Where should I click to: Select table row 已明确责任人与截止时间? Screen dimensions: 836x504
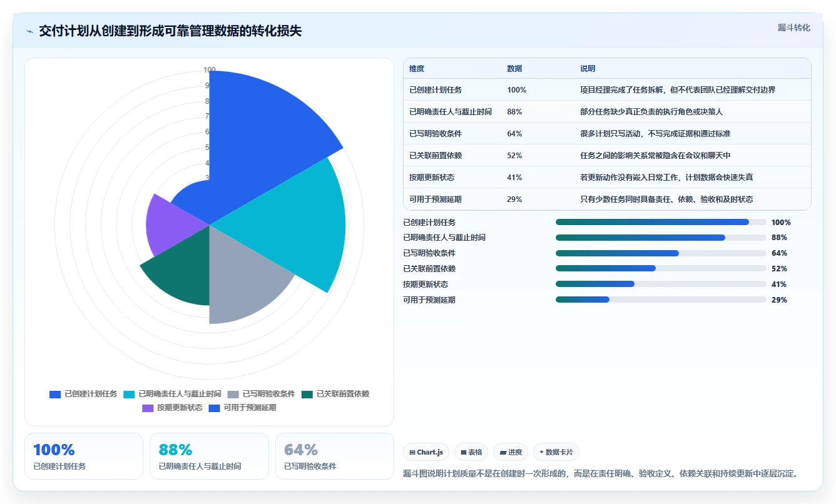point(607,111)
